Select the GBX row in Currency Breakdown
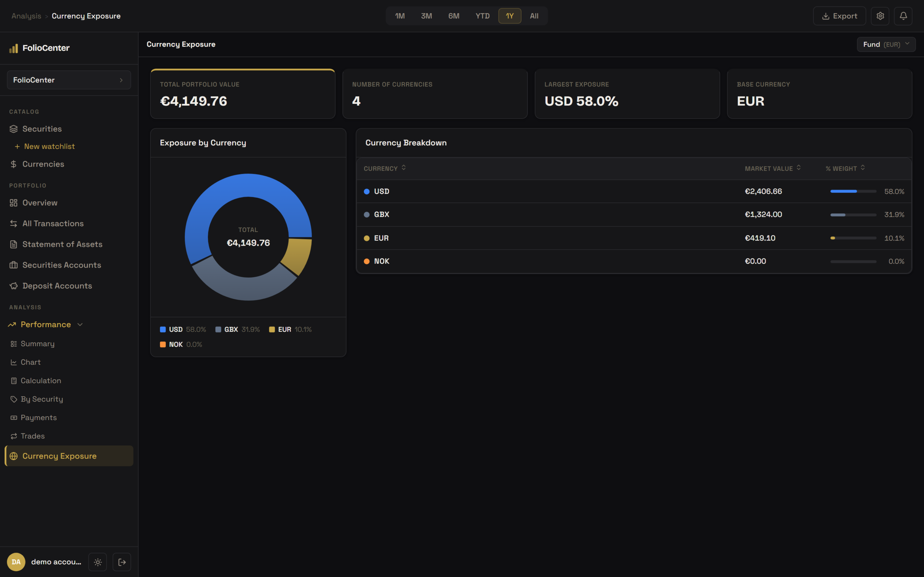The height and width of the screenshot is (577, 924). click(634, 215)
